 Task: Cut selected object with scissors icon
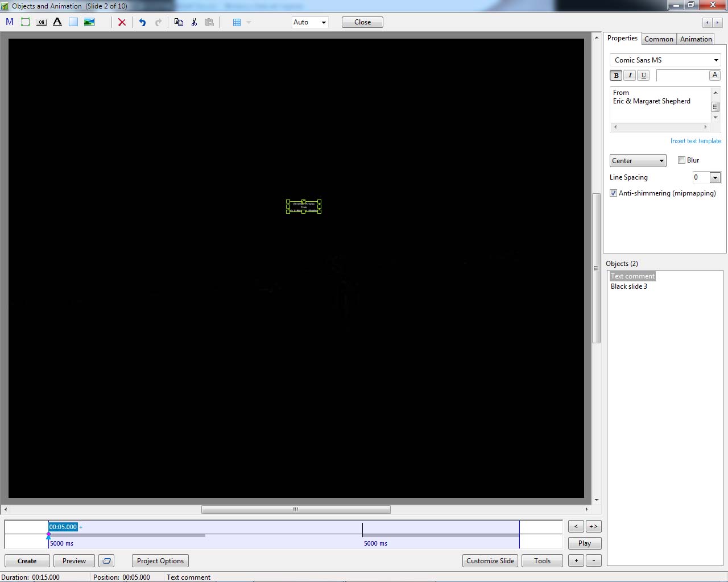[x=194, y=22]
